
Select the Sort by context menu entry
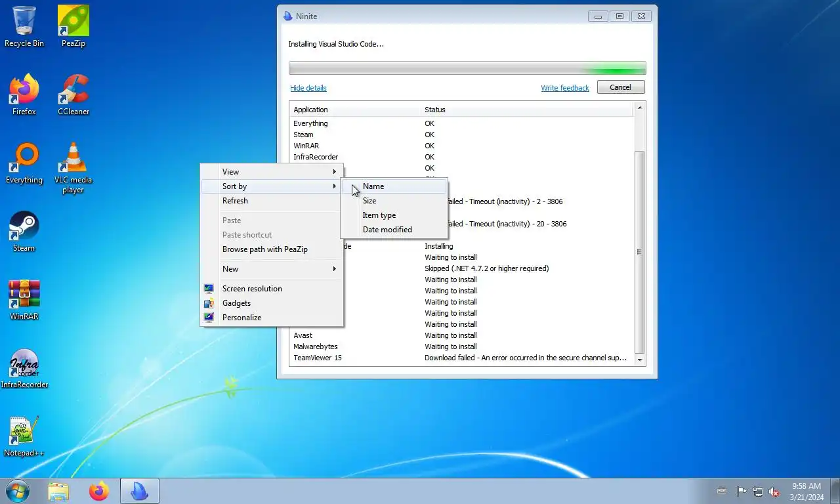pos(272,186)
